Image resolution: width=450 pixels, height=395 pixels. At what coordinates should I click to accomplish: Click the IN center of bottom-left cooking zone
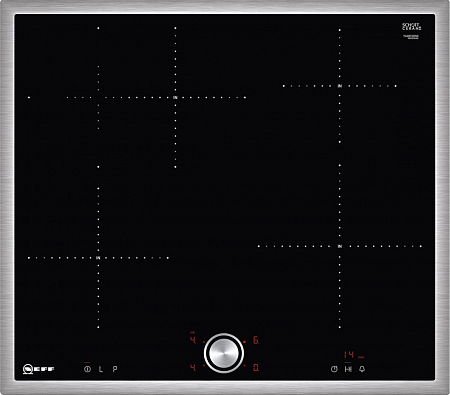(x=98, y=258)
